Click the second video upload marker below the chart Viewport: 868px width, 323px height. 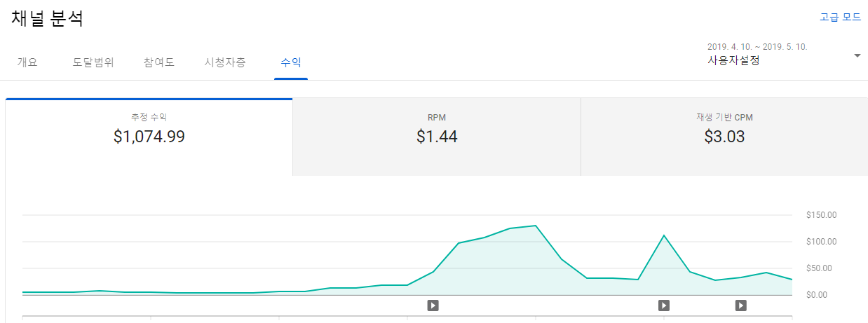click(664, 305)
